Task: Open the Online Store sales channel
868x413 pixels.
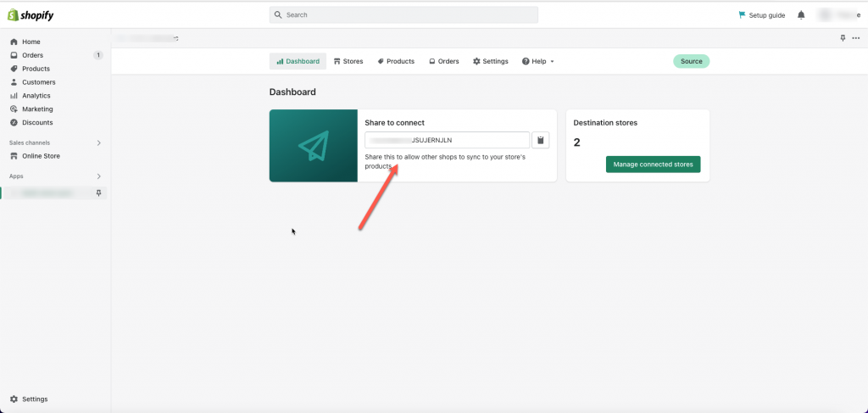Action: [41, 156]
